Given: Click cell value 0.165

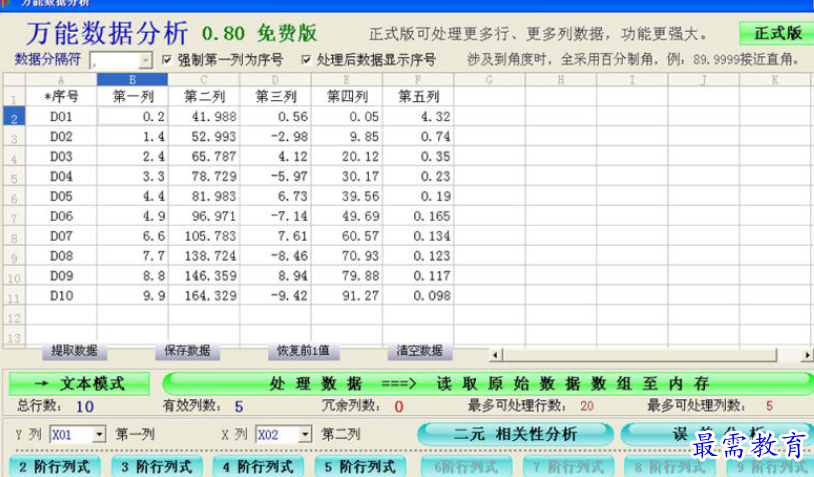Looking at the screenshot, I should [418, 216].
